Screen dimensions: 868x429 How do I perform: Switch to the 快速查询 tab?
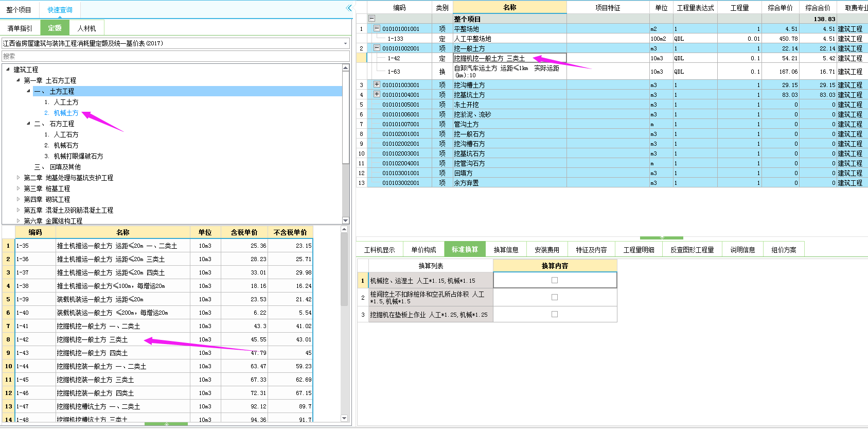60,10
